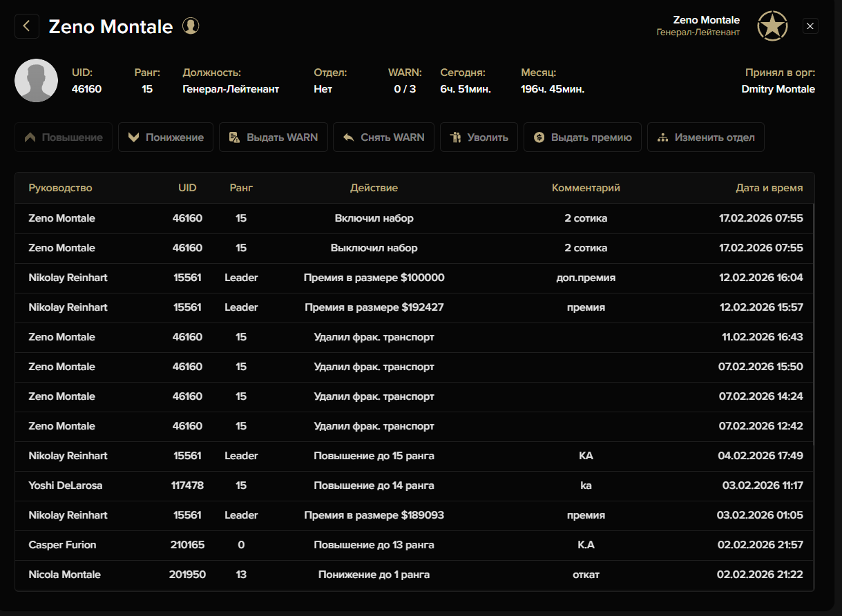
Task: Click the gray user avatar picture
Action: [x=36, y=80]
